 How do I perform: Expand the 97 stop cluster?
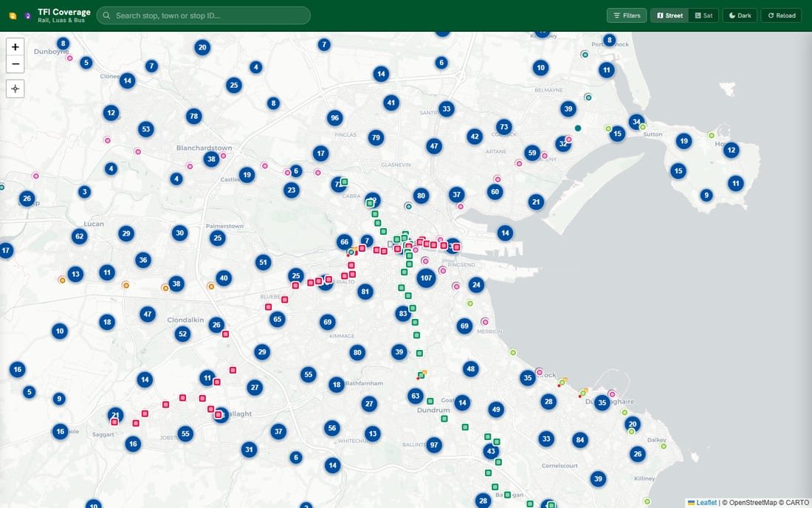434,444
